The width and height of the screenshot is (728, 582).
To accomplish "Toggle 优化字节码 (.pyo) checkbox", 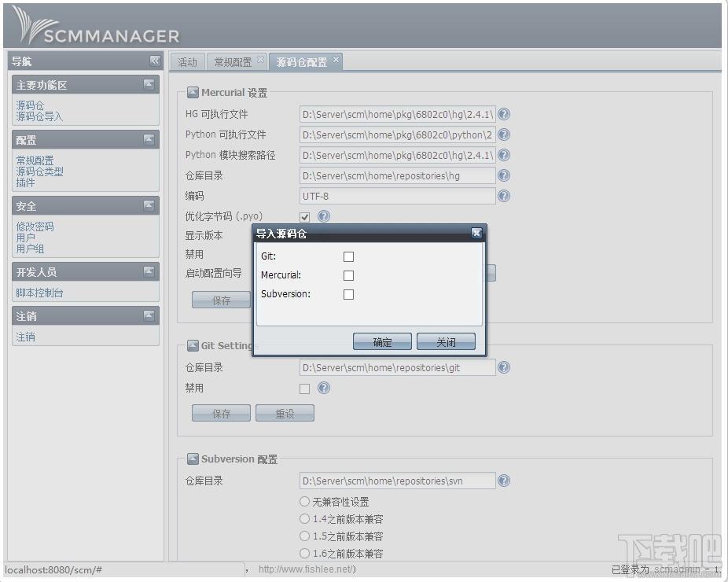I will 304,217.
